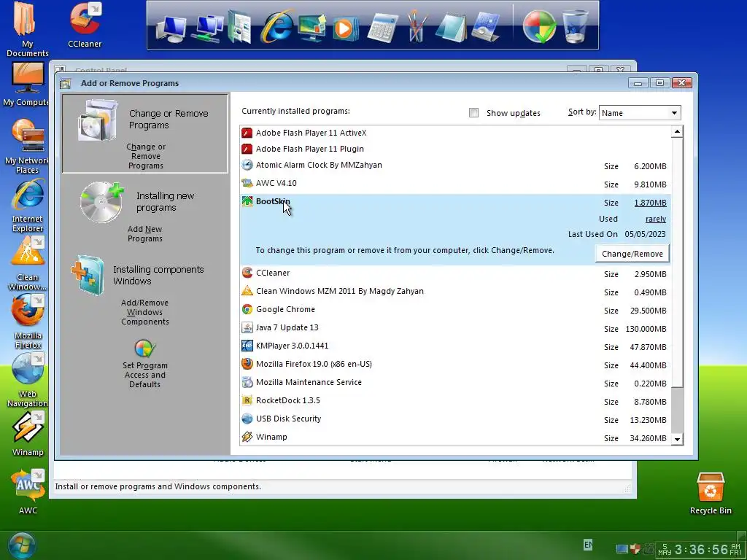Viewport: 747px width, 560px height.
Task: Open the Add New Programs disc icon
Action: tap(101, 203)
